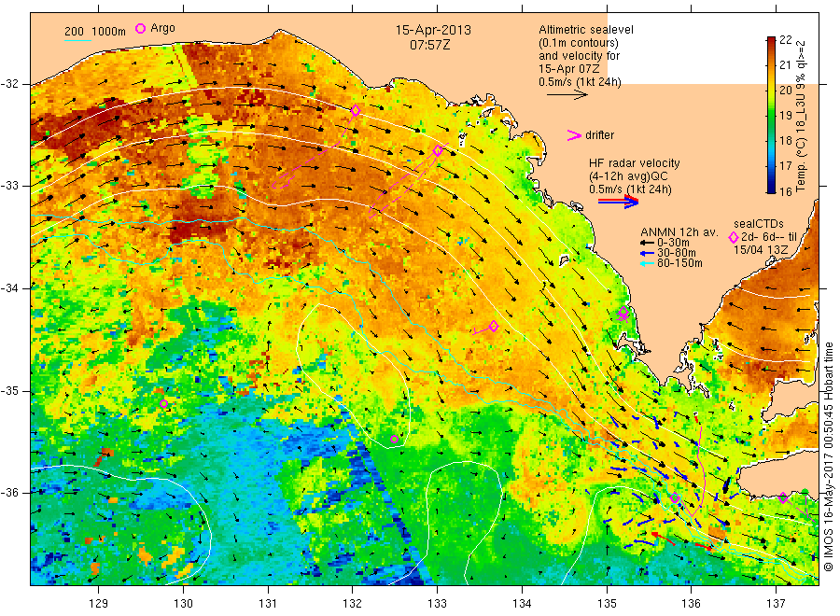Click the 1000m depth contour label
Viewport: 840px width, 616px height.
click(109, 32)
